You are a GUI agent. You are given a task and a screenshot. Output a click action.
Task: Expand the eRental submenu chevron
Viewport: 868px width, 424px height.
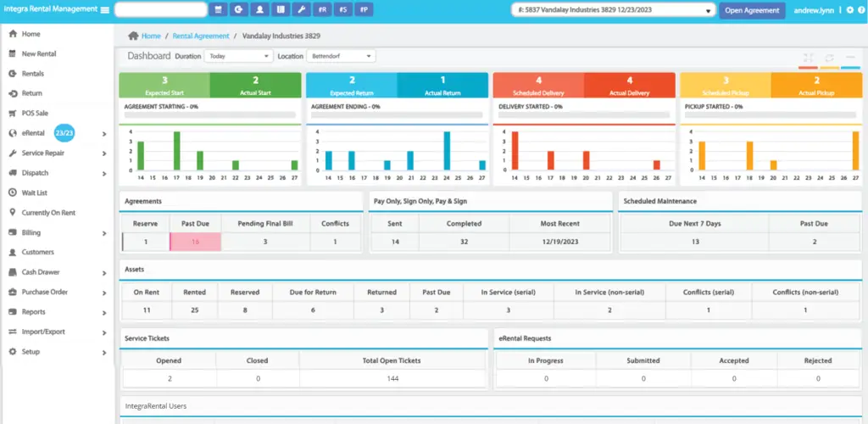[104, 134]
